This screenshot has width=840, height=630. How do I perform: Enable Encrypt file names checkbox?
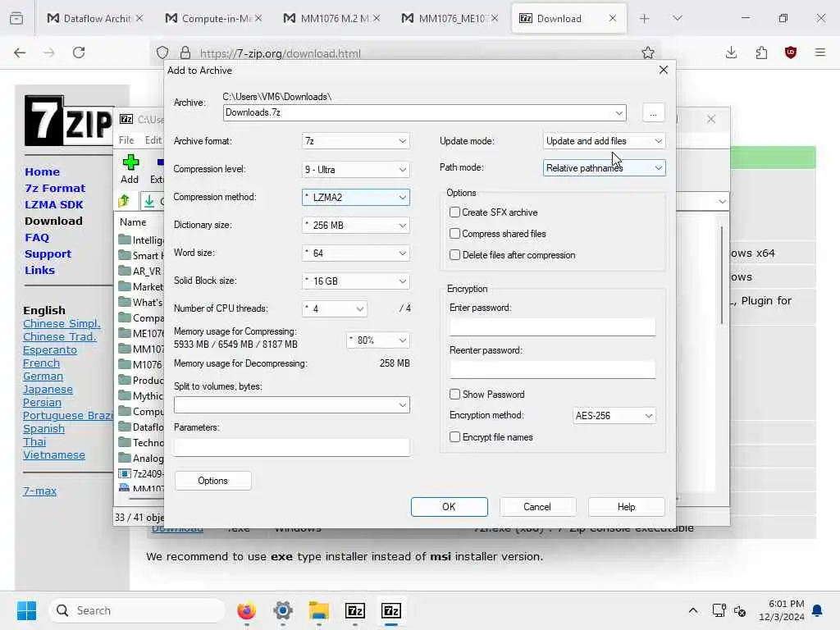click(454, 437)
